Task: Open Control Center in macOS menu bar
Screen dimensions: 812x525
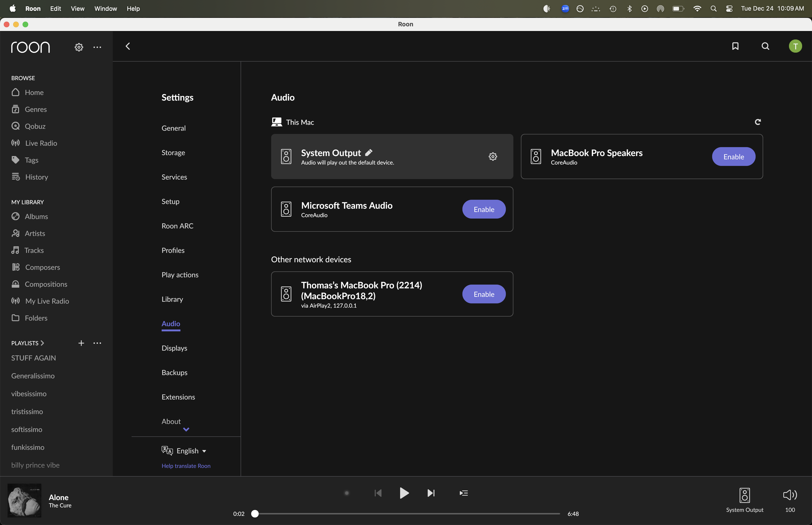Action: [729, 8]
